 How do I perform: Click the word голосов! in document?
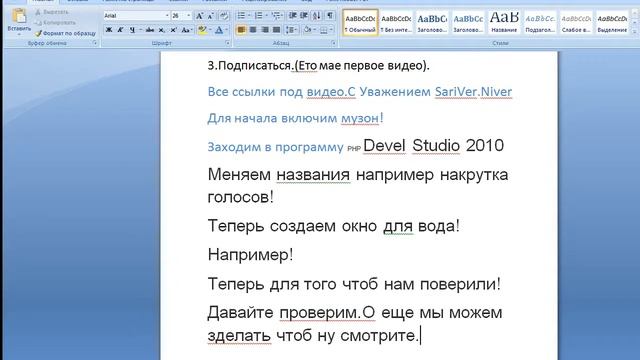pos(240,197)
